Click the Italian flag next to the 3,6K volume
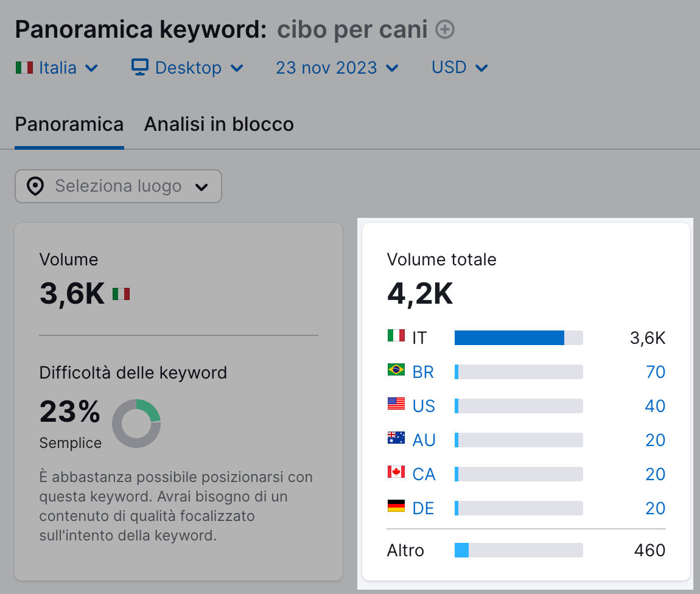The image size is (700, 594). coord(120,295)
